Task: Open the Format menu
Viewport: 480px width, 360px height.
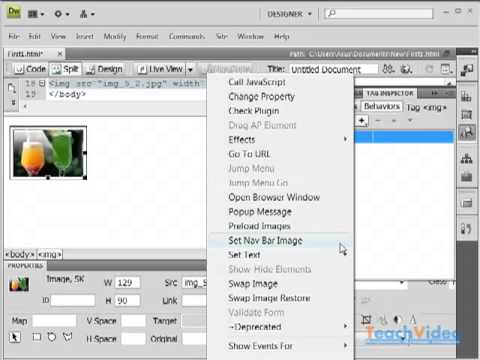Action: point(147,36)
